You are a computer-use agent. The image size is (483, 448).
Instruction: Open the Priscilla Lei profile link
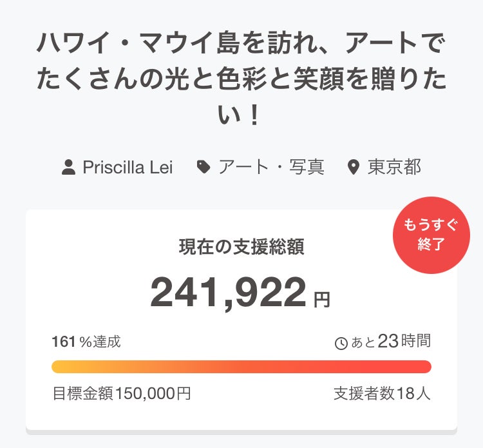(128, 168)
